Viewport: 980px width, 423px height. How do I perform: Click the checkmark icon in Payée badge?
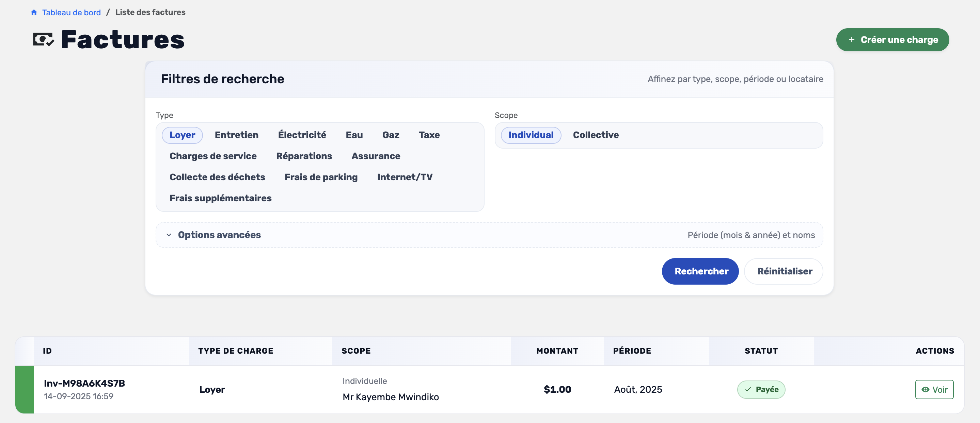tap(748, 390)
